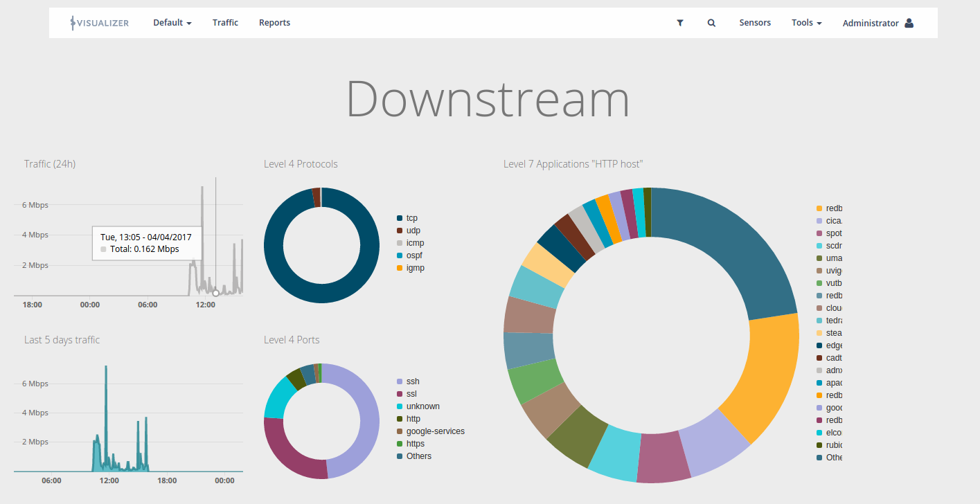This screenshot has width=980, height=504.
Task: Click the Level 7 Applications "HTTP host" title
Action: (x=573, y=164)
